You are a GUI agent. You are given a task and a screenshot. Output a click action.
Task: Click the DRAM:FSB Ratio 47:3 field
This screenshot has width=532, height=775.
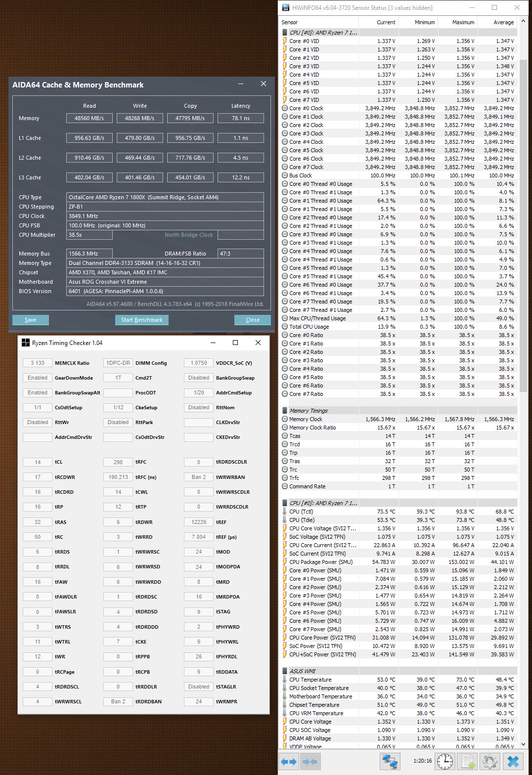(241, 254)
